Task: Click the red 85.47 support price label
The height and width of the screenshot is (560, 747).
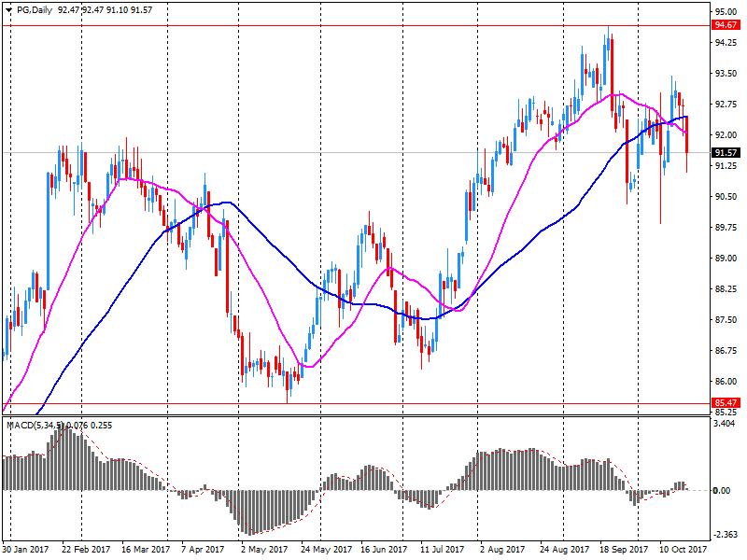Action: [726, 403]
